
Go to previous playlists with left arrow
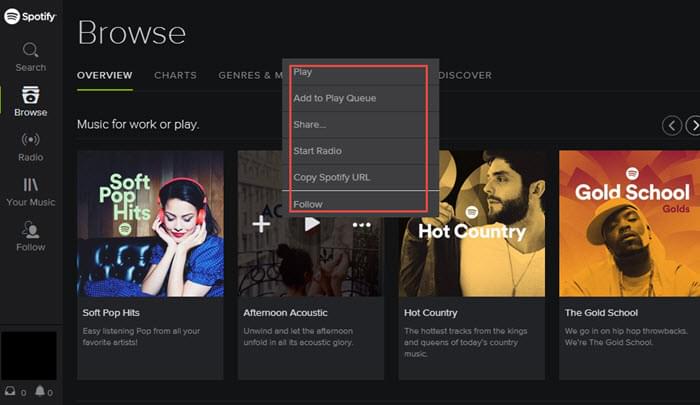[x=671, y=125]
